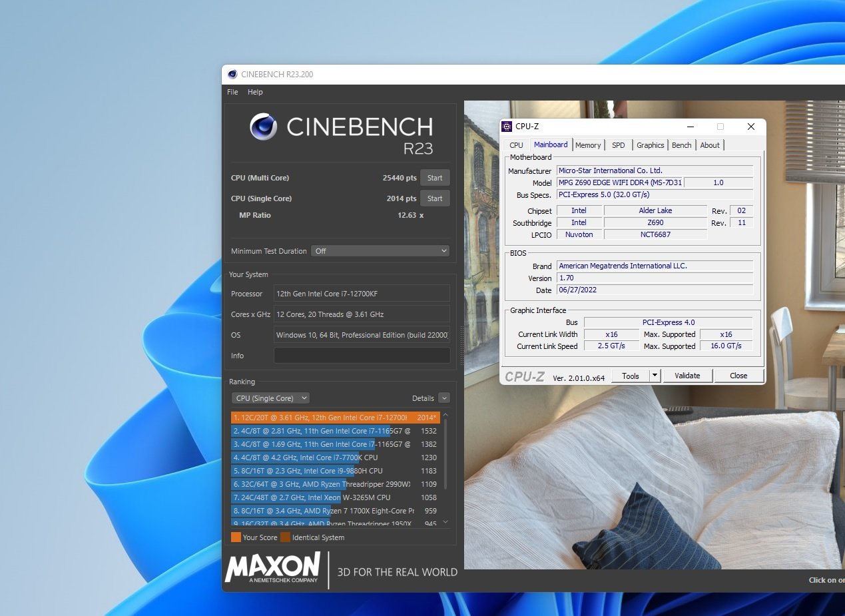Click the Close button at CPU-Z bottom

(738, 376)
